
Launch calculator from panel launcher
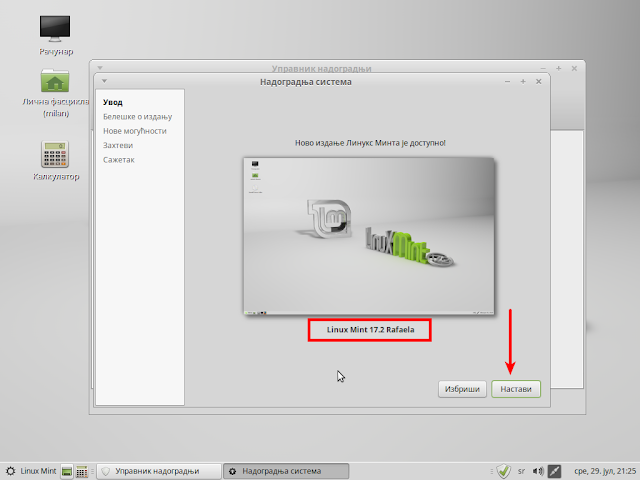82,471
